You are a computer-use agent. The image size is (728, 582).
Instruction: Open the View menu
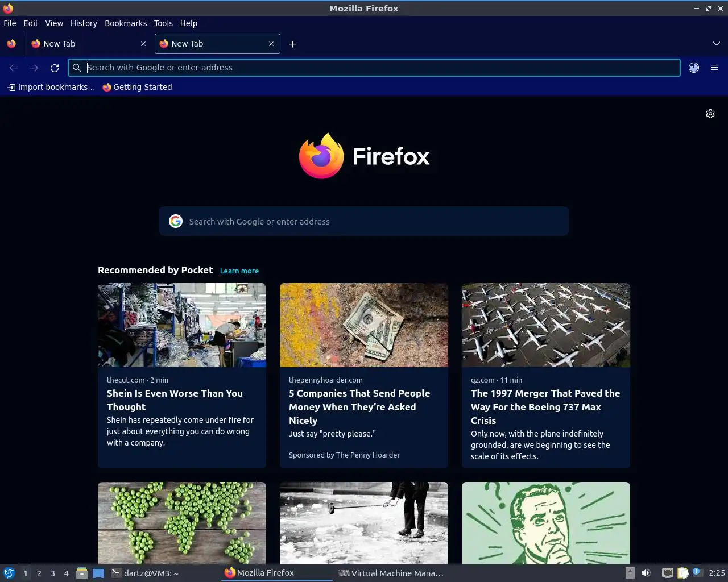pos(54,23)
